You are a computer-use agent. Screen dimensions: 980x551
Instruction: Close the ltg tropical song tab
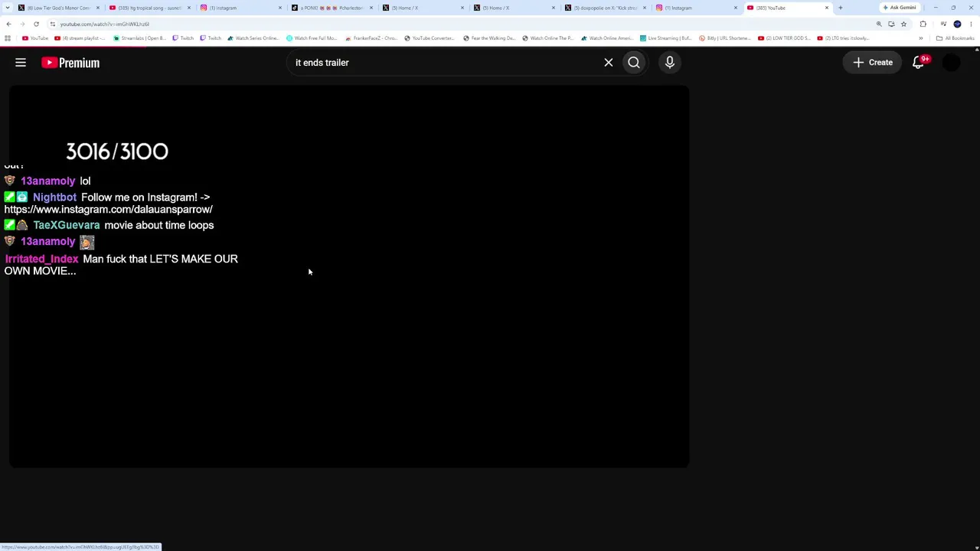pyautogui.click(x=188, y=8)
